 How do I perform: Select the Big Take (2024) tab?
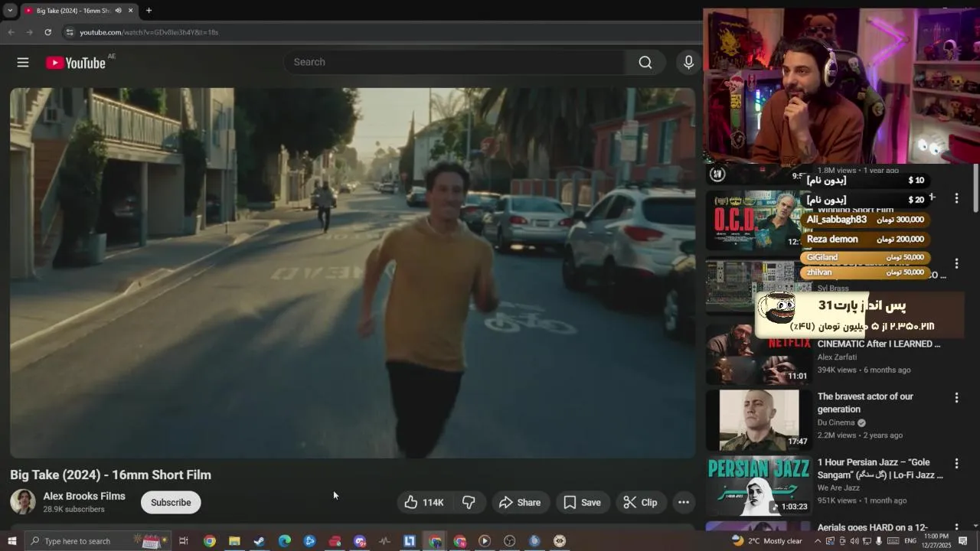click(x=79, y=11)
